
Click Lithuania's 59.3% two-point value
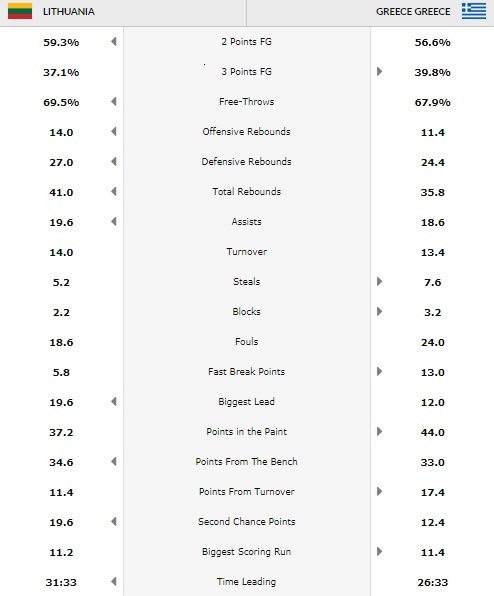point(61,42)
